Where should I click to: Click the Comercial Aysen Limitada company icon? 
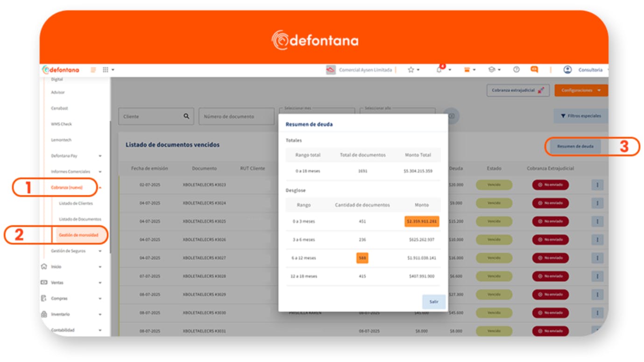tap(331, 70)
